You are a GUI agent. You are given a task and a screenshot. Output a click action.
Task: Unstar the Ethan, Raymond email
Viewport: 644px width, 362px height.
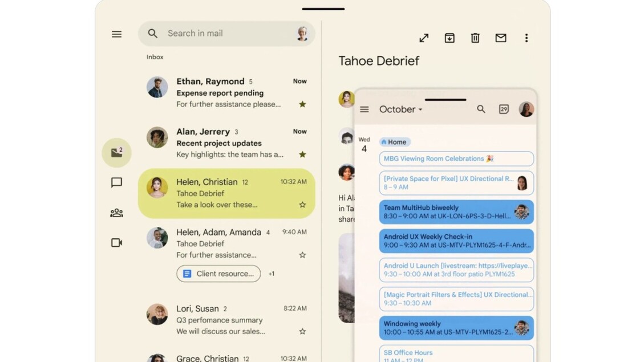tap(303, 104)
